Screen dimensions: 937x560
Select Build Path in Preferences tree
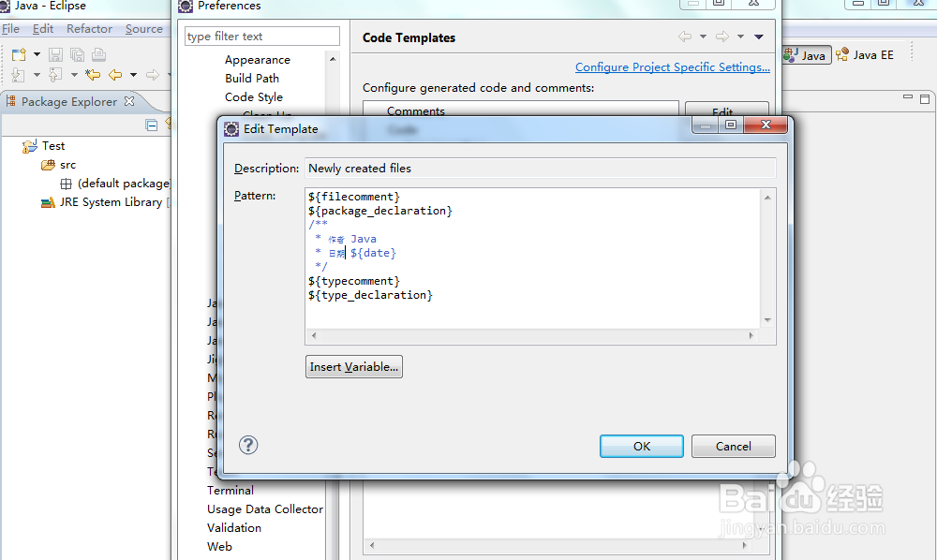252,79
